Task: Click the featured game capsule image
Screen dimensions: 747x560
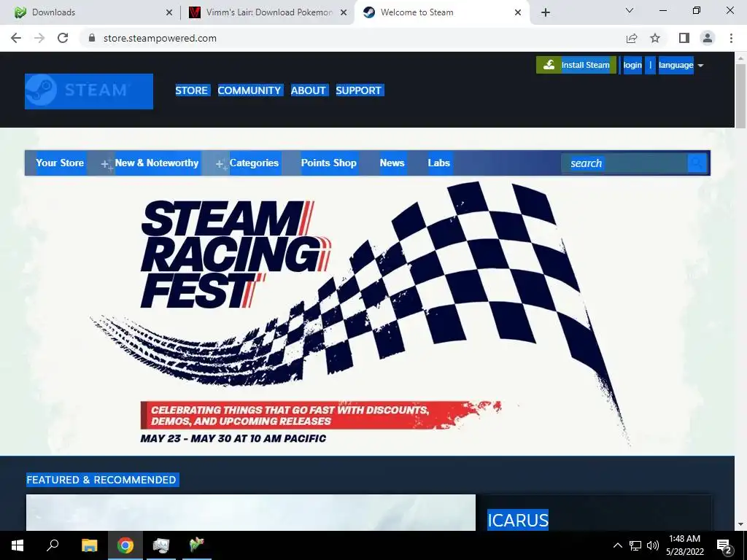Action: pos(251,513)
